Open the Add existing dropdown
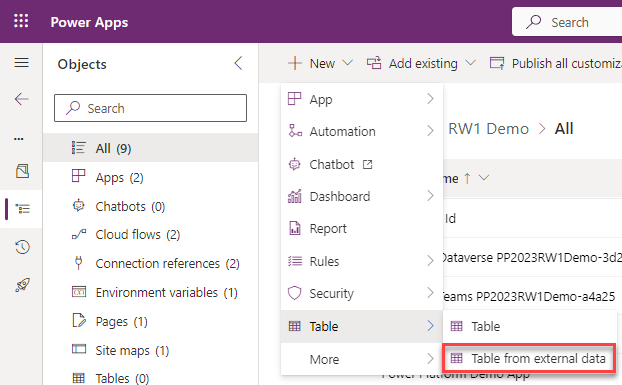The image size is (622, 385). [421, 63]
